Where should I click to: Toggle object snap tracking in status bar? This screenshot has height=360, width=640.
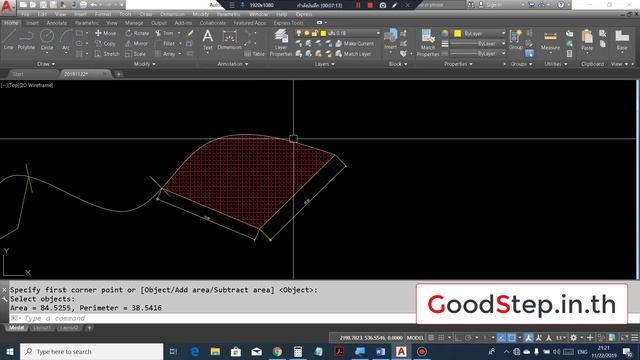coord(501,338)
